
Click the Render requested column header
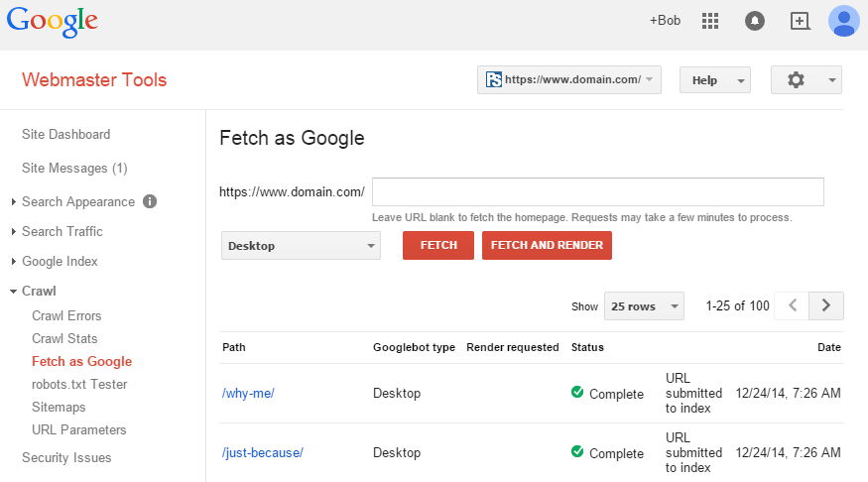(513, 347)
